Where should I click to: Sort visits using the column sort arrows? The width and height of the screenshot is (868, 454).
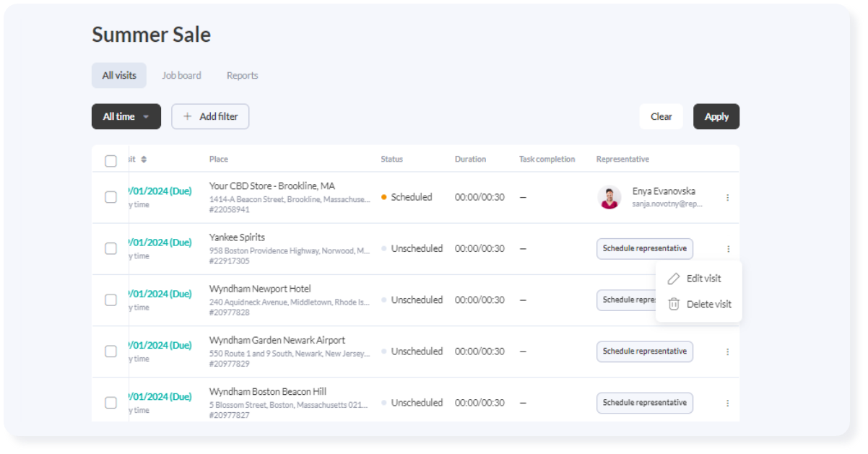[144, 160]
